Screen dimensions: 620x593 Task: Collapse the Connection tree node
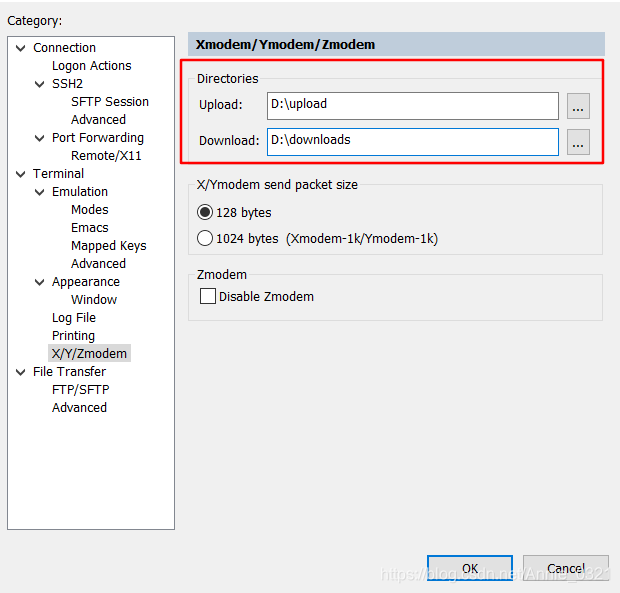(x=21, y=48)
